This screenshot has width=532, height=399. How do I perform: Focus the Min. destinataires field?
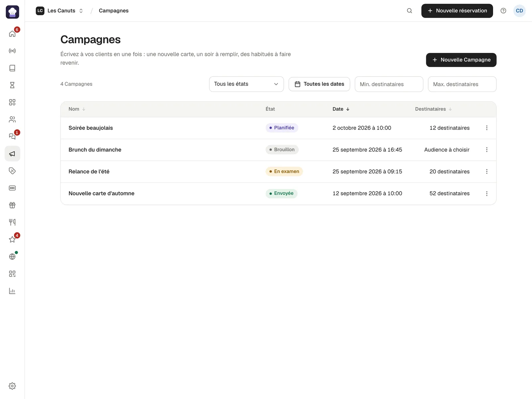coord(389,84)
